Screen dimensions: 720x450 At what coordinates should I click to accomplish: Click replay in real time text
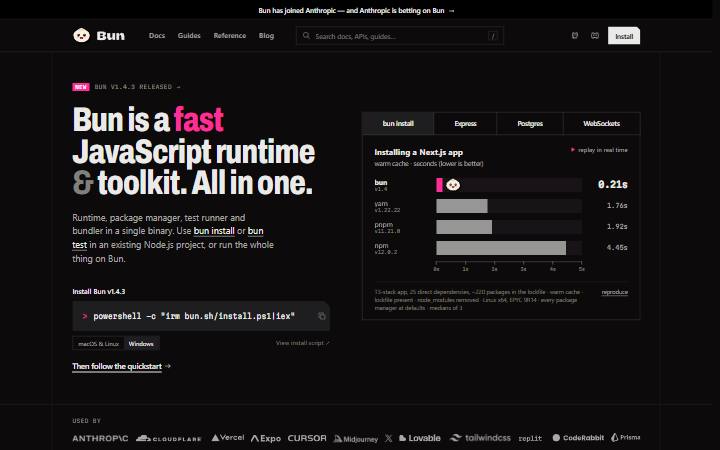[x=602, y=150]
